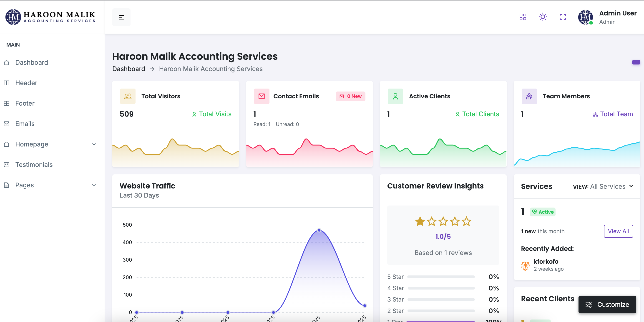This screenshot has height=322, width=644.
Task: Expand the Pages sidebar submenu
Action: tap(94, 185)
